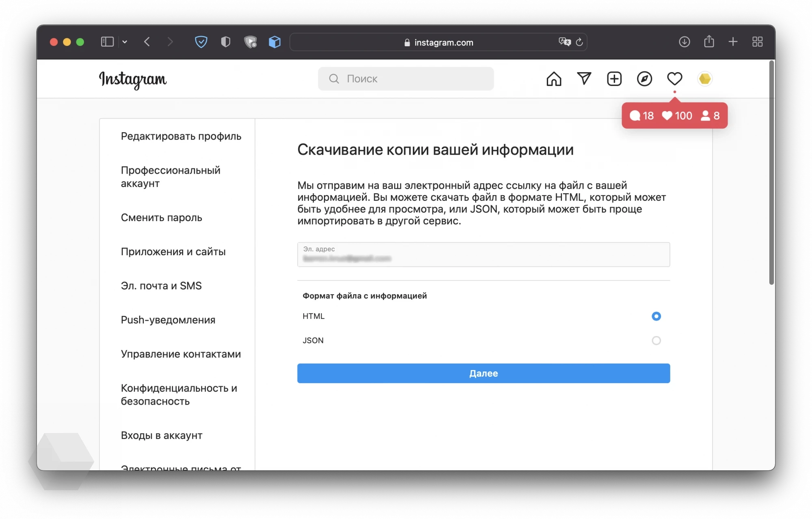
Task: Translate the page using translate icon
Action: tap(564, 42)
